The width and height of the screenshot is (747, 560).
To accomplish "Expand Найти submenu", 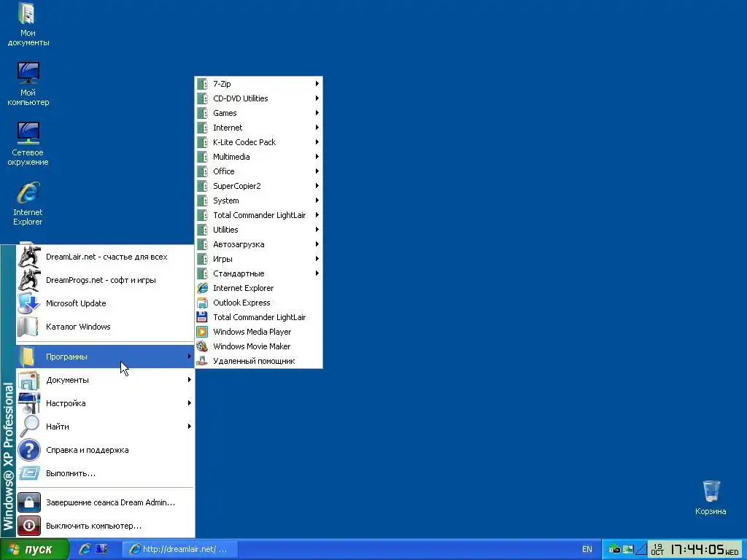I will [x=105, y=427].
